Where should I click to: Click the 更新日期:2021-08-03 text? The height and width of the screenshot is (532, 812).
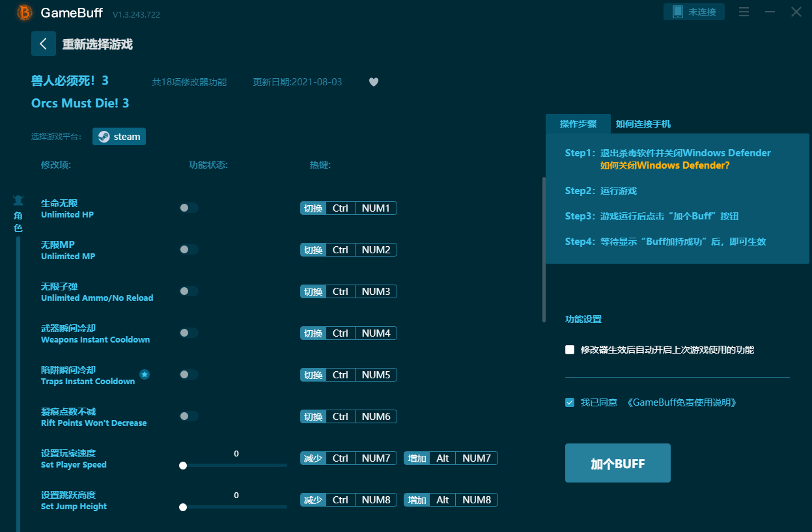pos(298,82)
